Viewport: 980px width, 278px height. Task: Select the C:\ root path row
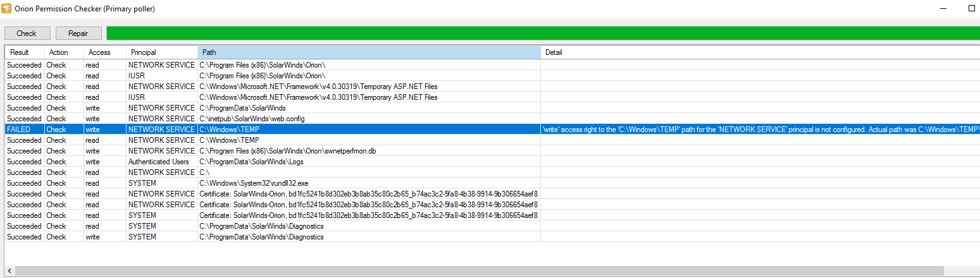(492, 172)
